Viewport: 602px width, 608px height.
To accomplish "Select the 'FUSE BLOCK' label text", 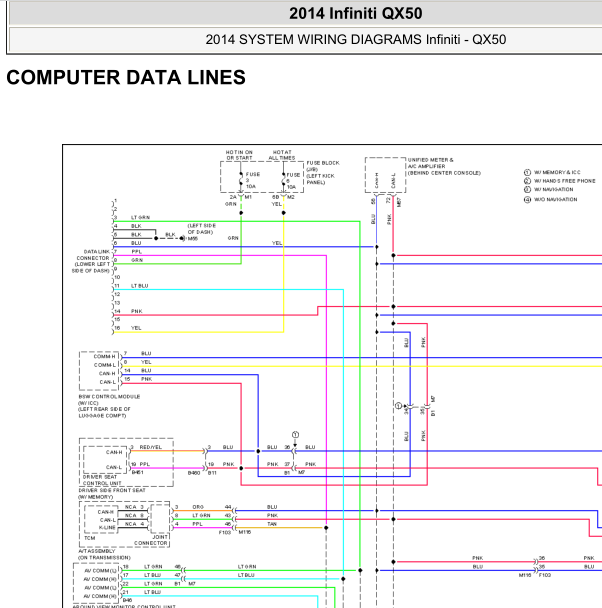I will (323, 163).
